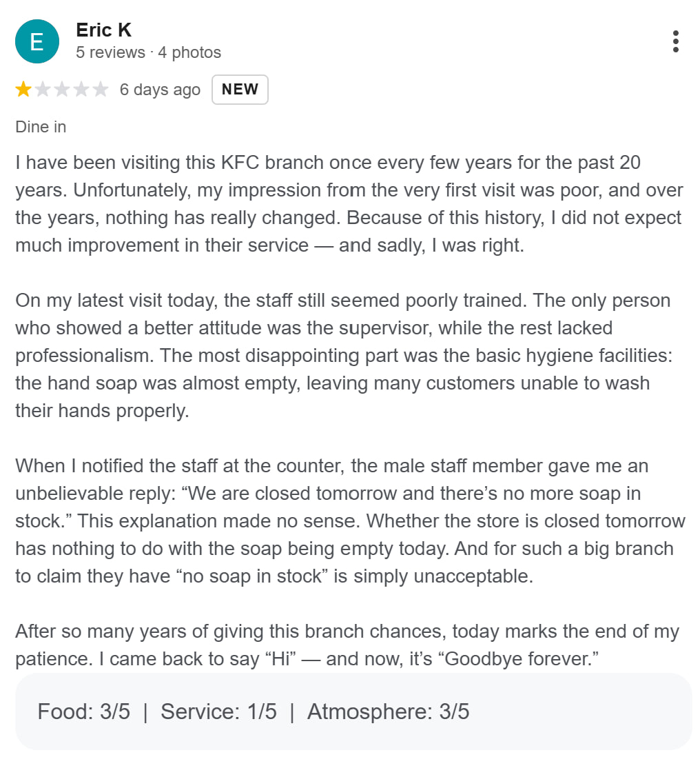Click the fifth gray star icon
This screenshot has height=757, width=700.
tap(101, 89)
